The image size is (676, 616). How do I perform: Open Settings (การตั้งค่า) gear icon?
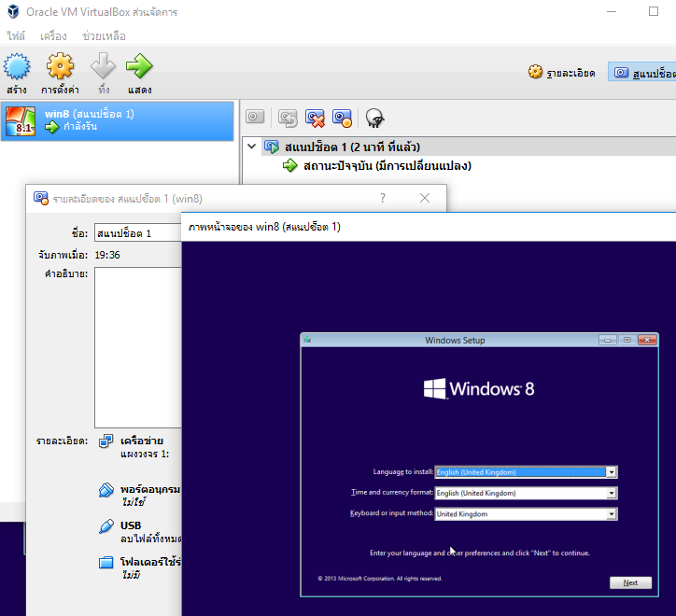60,66
